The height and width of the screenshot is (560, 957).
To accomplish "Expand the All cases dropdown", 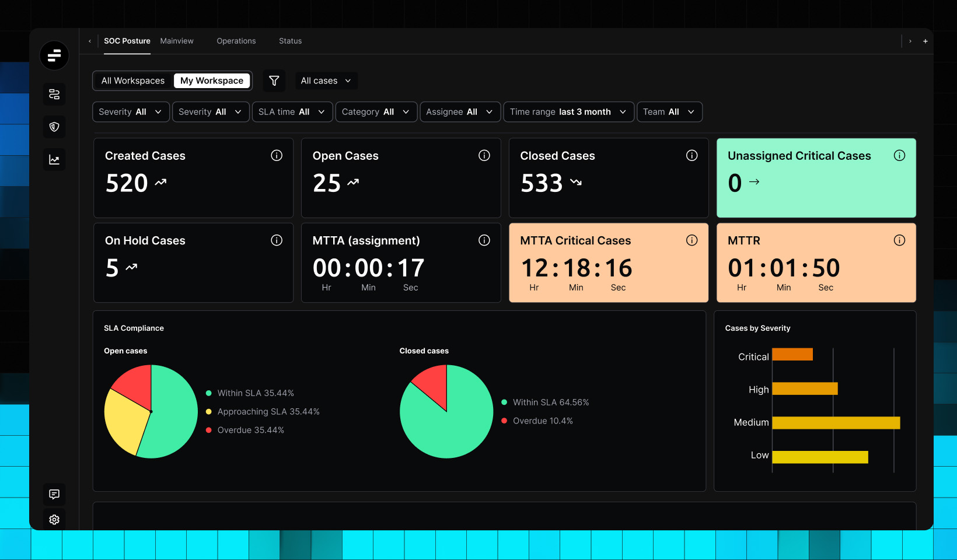I will [326, 81].
